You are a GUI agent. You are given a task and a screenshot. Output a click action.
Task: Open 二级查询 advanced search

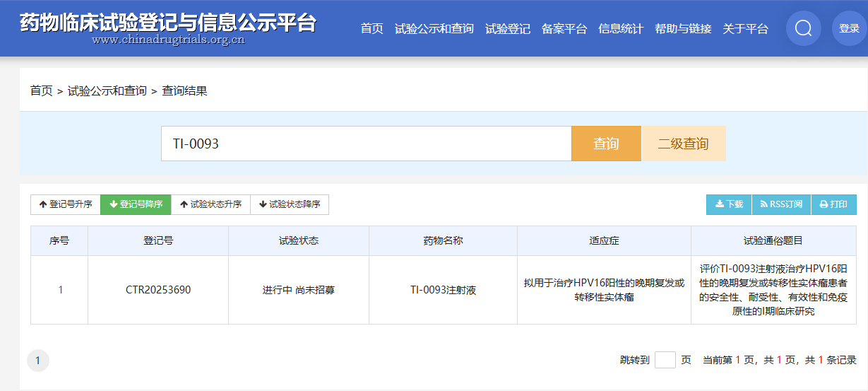pyautogui.click(x=683, y=144)
